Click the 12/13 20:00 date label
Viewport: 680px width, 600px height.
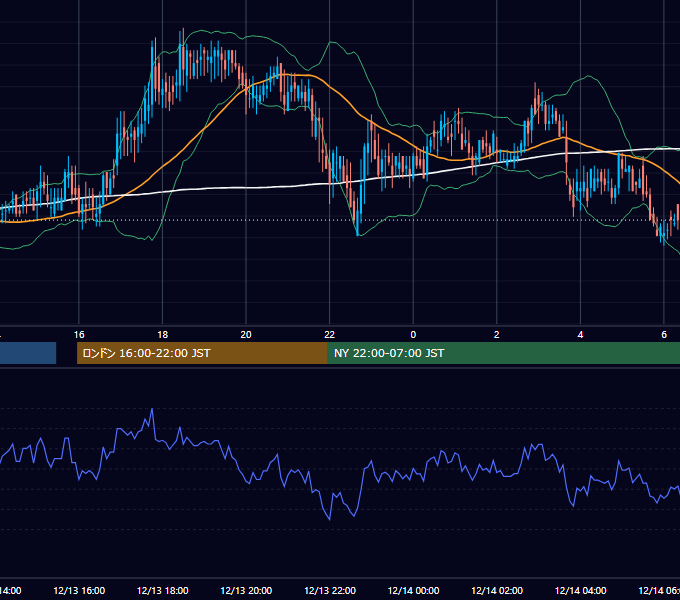pyautogui.click(x=246, y=590)
